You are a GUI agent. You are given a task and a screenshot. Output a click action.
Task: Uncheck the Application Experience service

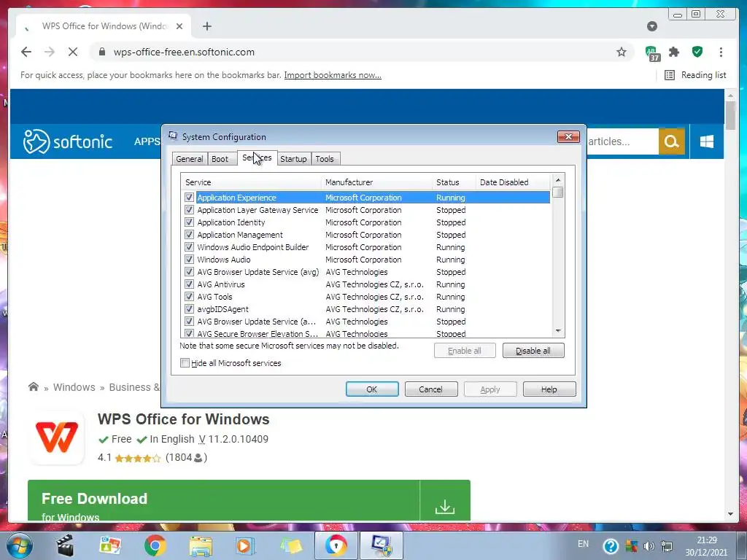[189, 197]
